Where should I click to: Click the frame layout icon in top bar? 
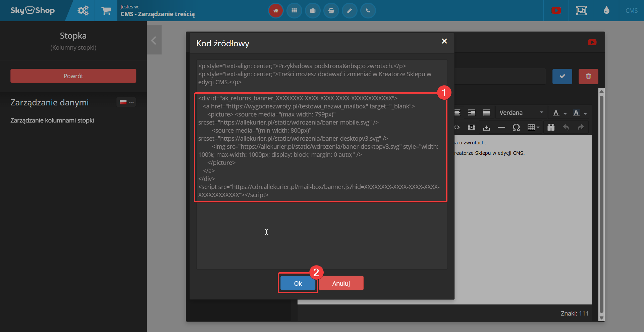coord(581,10)
